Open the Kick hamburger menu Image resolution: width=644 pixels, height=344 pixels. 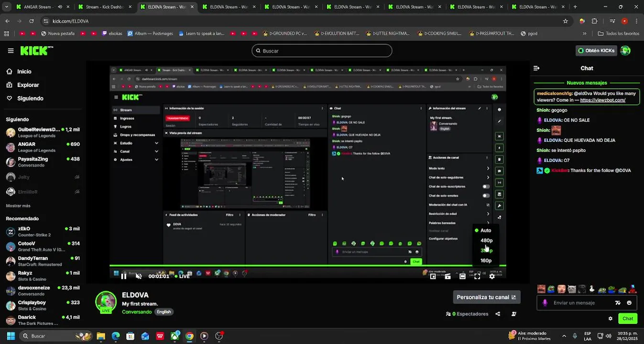pos(11,51)
